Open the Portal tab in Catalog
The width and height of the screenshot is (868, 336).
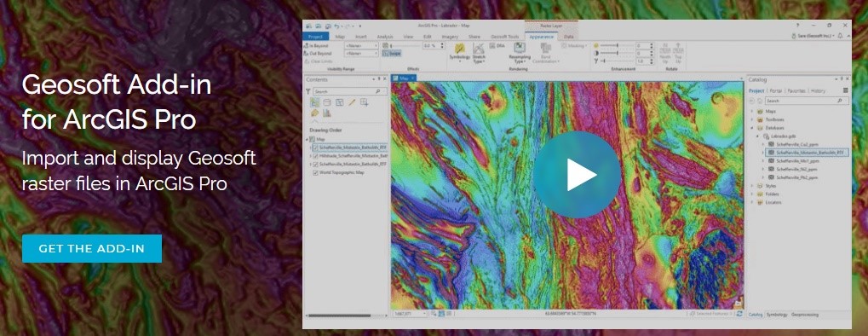point(775,90)
